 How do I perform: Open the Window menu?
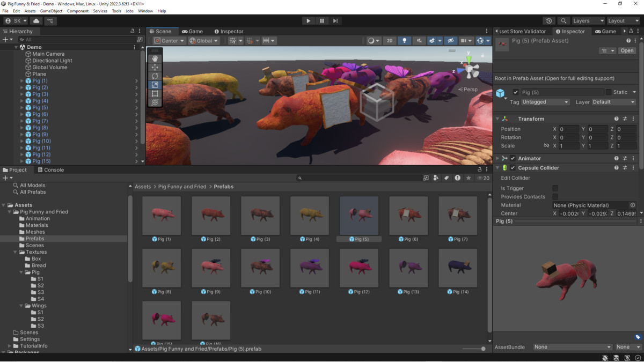(145, 11)
